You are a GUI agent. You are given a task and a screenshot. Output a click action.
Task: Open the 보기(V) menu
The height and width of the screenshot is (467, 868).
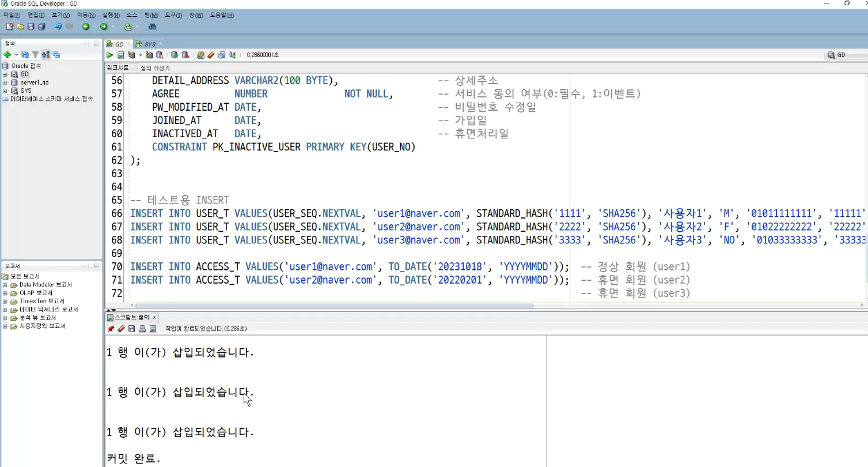[x=60, y=15]
